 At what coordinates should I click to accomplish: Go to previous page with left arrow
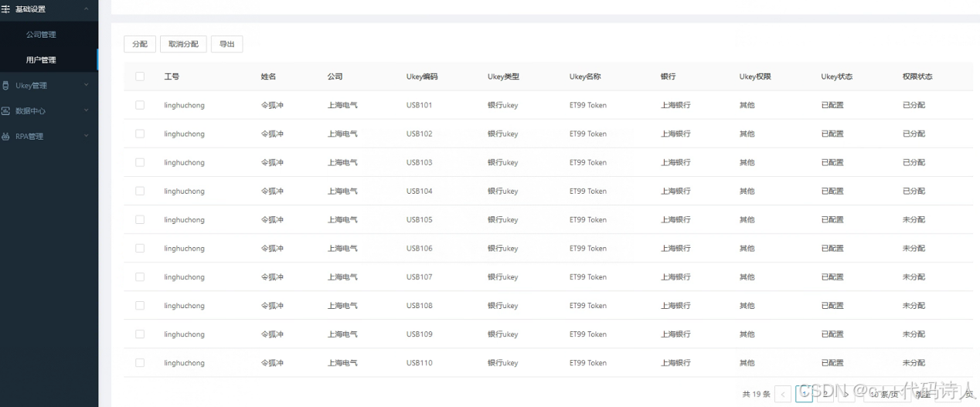point(783,394)
